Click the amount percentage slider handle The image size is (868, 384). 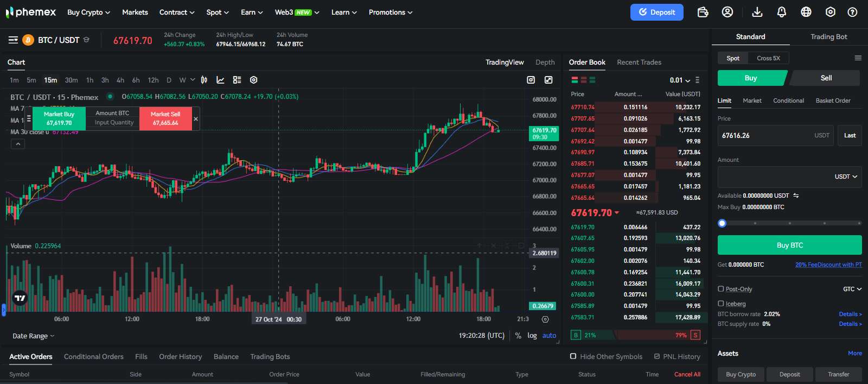[722, 223]
